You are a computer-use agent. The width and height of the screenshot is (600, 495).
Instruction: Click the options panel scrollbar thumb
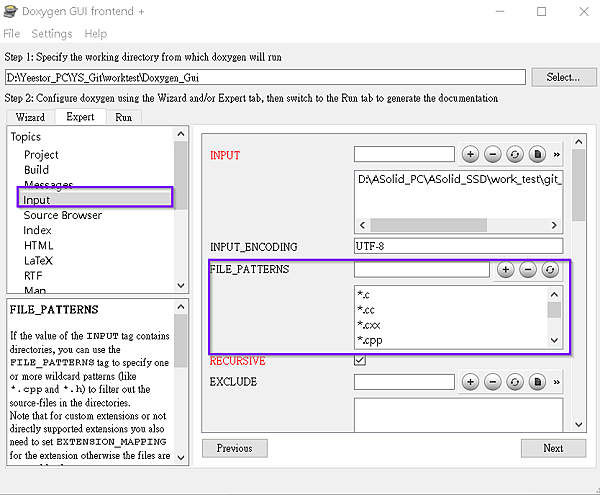(x=579, y=185)
